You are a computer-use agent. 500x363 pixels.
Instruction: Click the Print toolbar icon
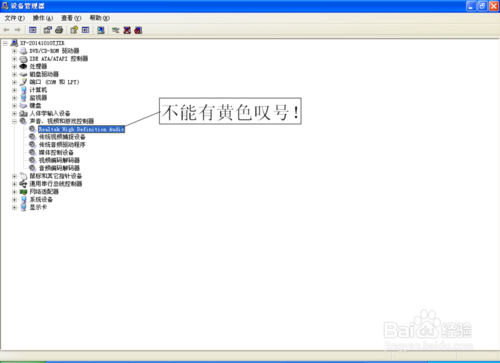point(59,30)
